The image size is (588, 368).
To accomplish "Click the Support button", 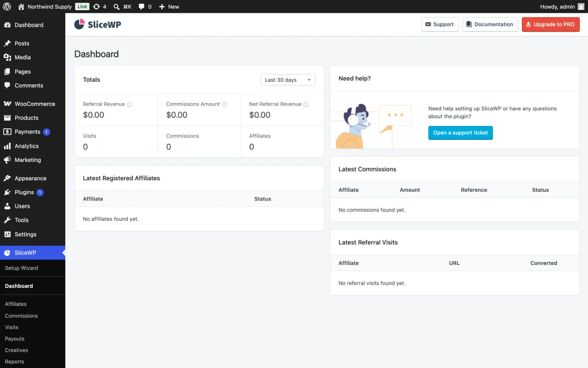I will click(x=440, y=24).
